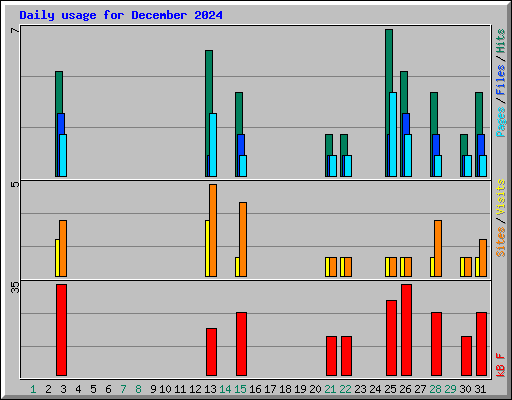Click the cyan pages bar for day 25

tap(393, 134)
